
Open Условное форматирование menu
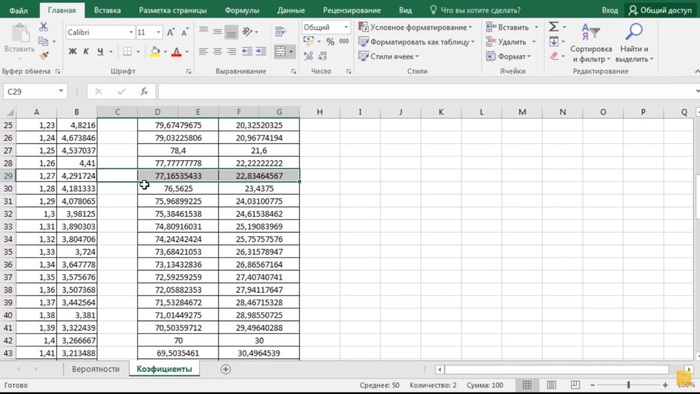[x=415, y=27]
